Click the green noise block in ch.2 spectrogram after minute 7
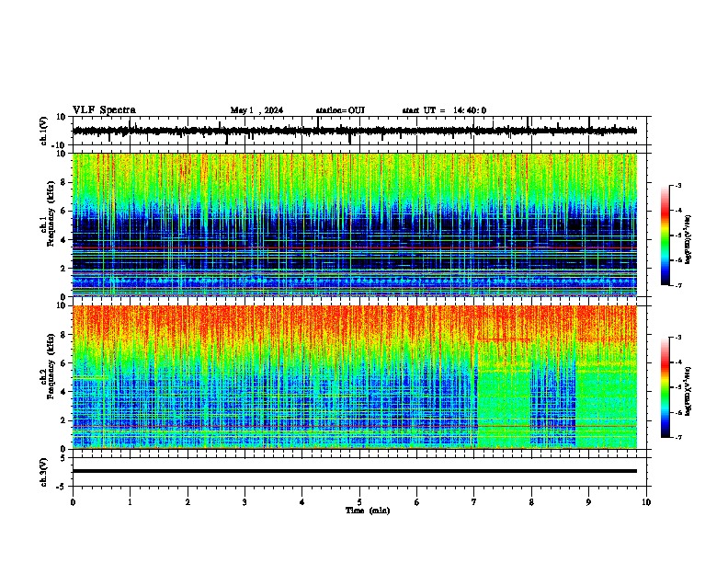 tap(504, 407)
